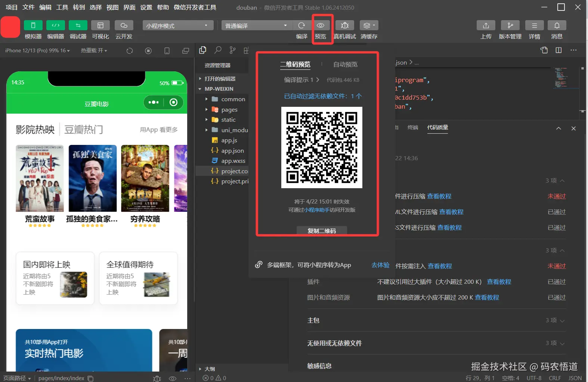The height and width of the screenshot is (382, 588).
Task: Open the 清缓存 clear cache menu
Action: pyautogui.click(x=369, y=25)
